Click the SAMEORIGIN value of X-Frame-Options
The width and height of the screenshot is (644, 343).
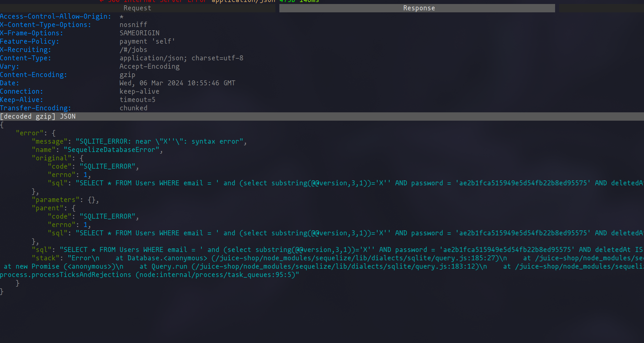tap(139, 33)
